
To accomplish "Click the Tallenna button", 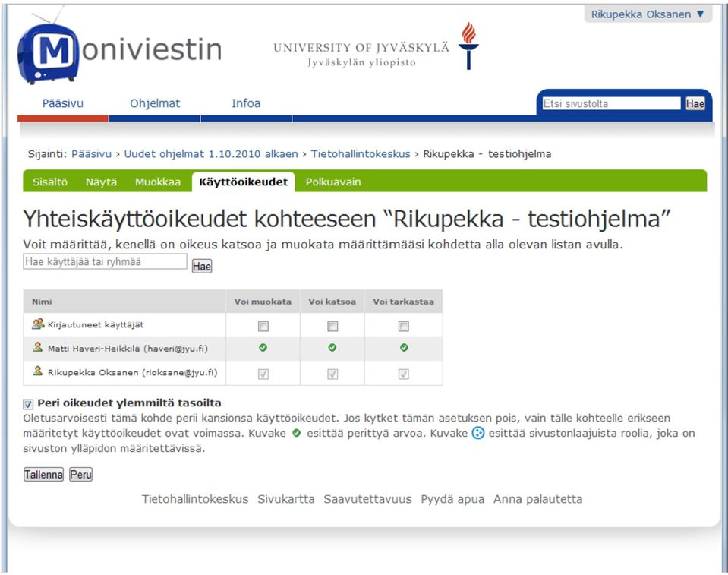I will click(x=43, y=474).
